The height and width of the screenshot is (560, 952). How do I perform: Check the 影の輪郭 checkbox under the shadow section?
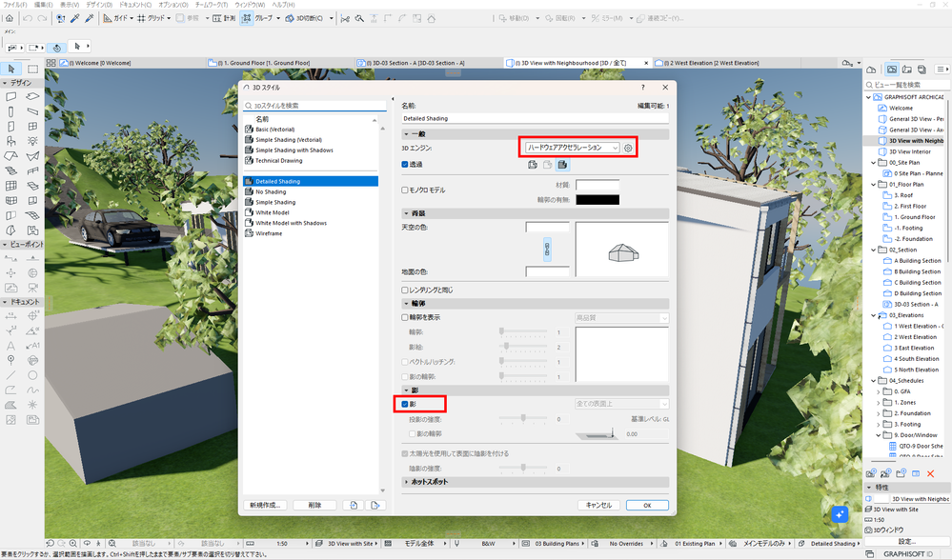[x=413, y=433]
